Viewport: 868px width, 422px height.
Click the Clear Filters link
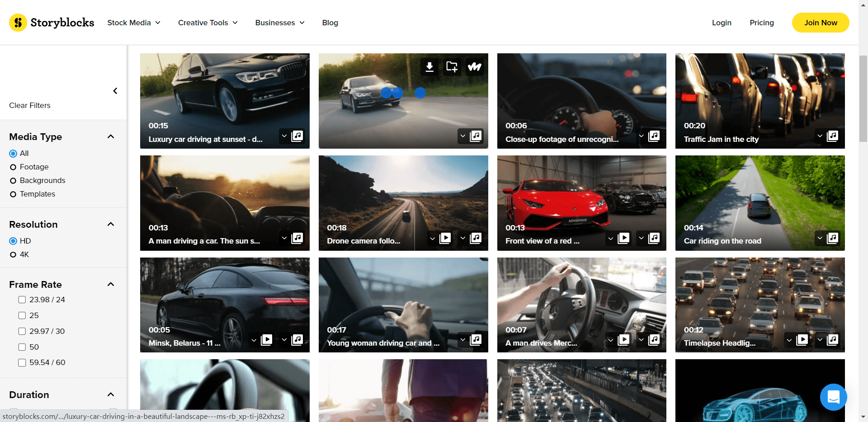30,105
